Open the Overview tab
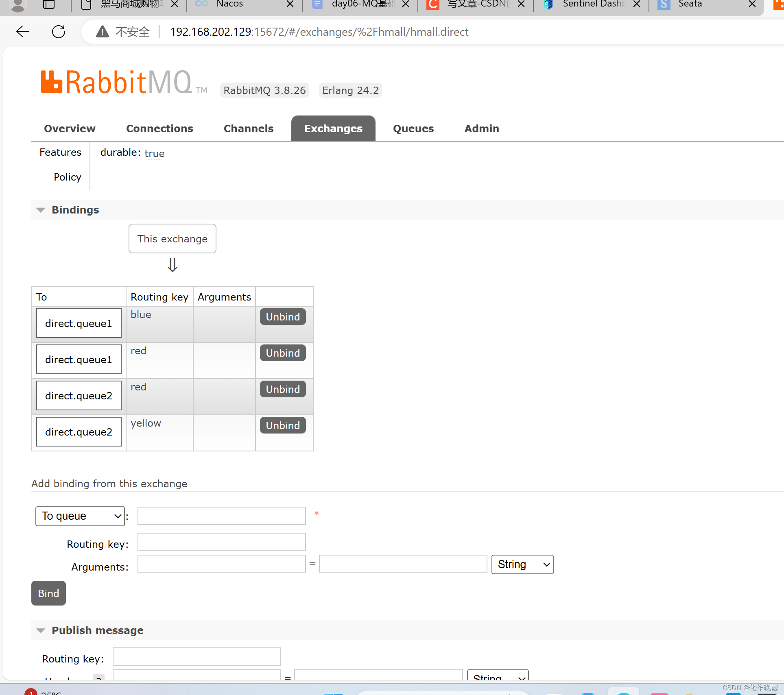 pyautogui.click(x=70, y=129)
